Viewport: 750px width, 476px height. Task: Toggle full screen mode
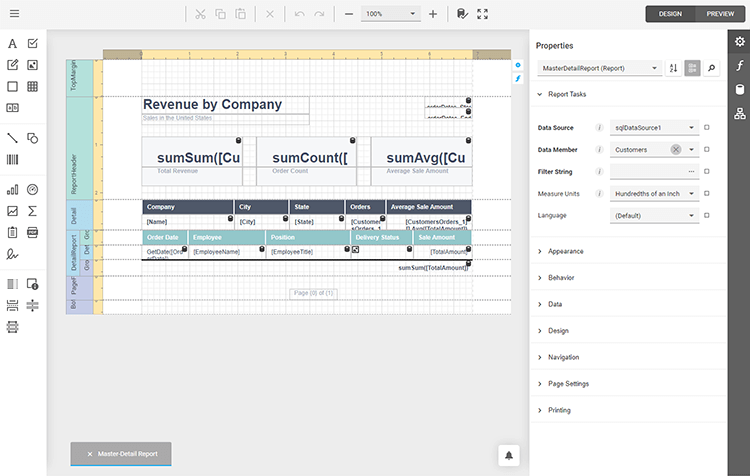(x=483, y=14)
